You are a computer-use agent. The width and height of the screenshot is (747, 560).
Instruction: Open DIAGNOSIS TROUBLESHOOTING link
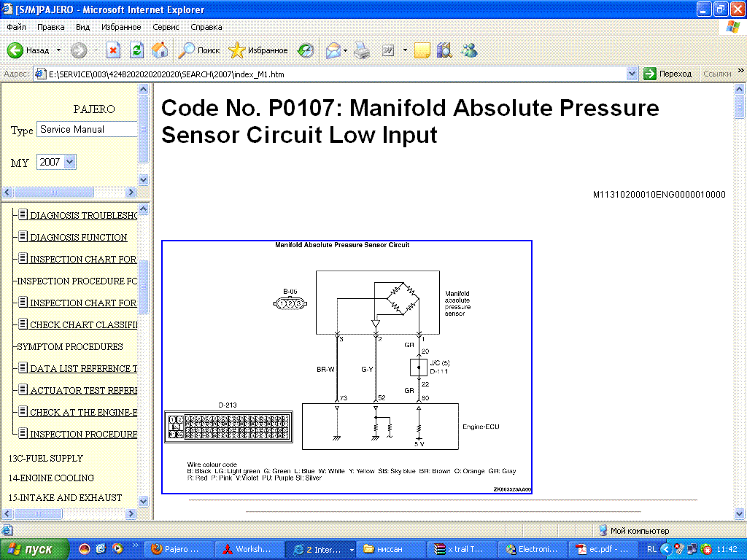coord(84,216)
